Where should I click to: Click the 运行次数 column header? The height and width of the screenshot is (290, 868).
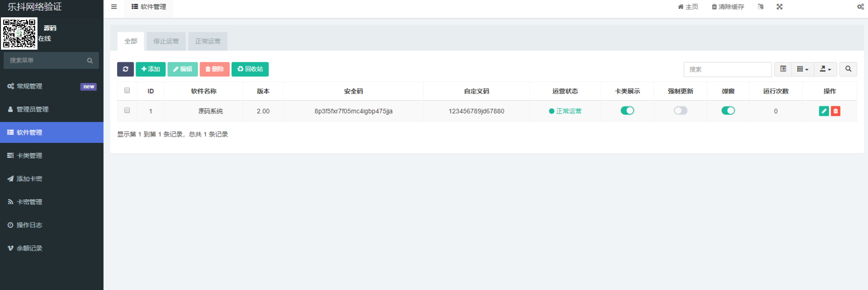pos(776,91)
